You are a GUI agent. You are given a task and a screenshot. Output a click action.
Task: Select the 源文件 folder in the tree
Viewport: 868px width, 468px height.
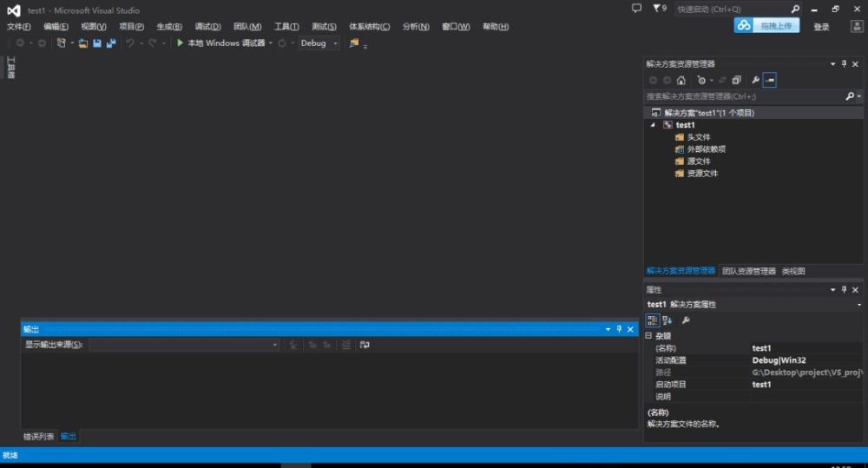(698, 161)
